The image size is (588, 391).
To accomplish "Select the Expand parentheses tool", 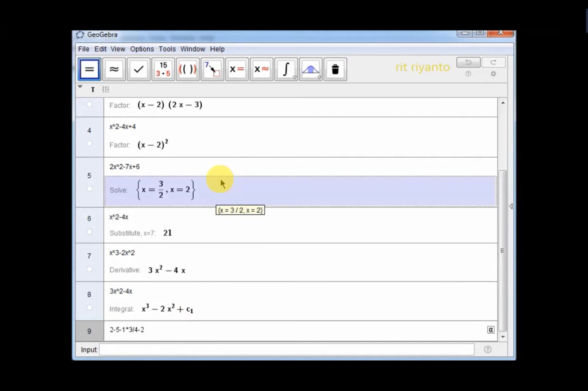I will [188, 69].
